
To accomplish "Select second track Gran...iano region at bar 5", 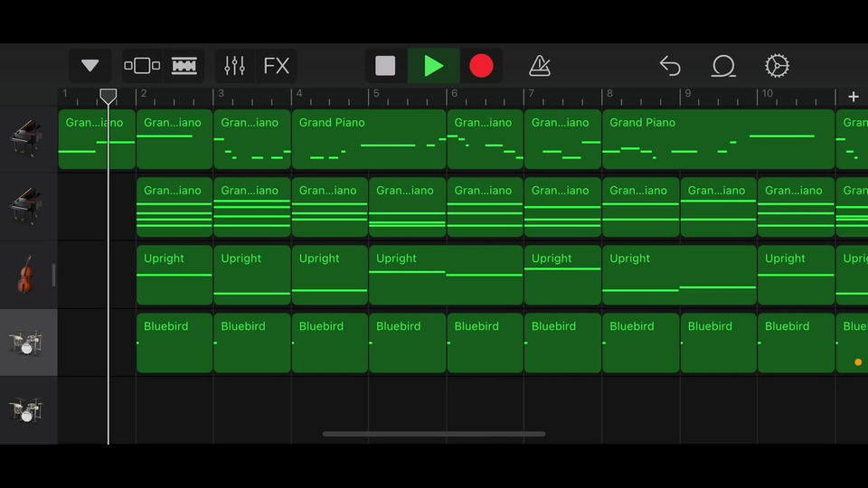I will click(x=408, y=207).
